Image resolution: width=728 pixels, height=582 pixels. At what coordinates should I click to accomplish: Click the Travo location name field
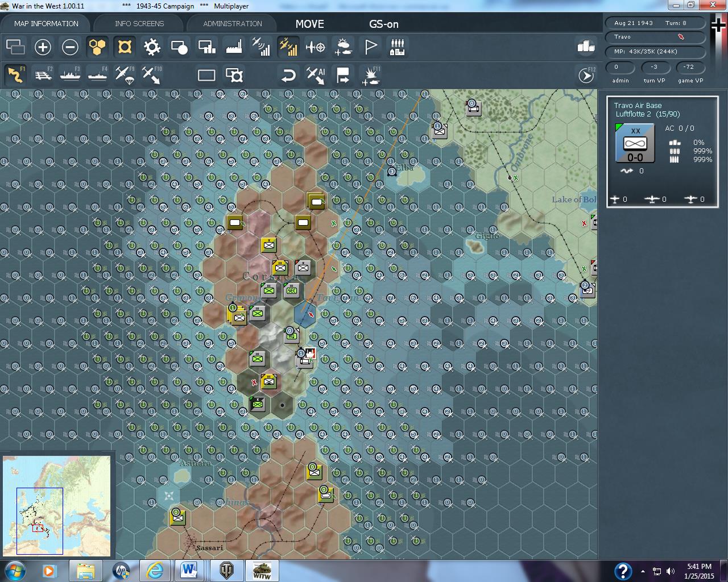coord(655,37)
